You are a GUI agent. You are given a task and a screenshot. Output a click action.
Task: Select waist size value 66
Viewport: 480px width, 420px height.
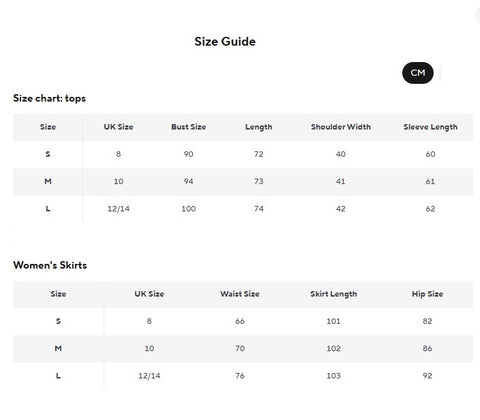coord(240,321)
